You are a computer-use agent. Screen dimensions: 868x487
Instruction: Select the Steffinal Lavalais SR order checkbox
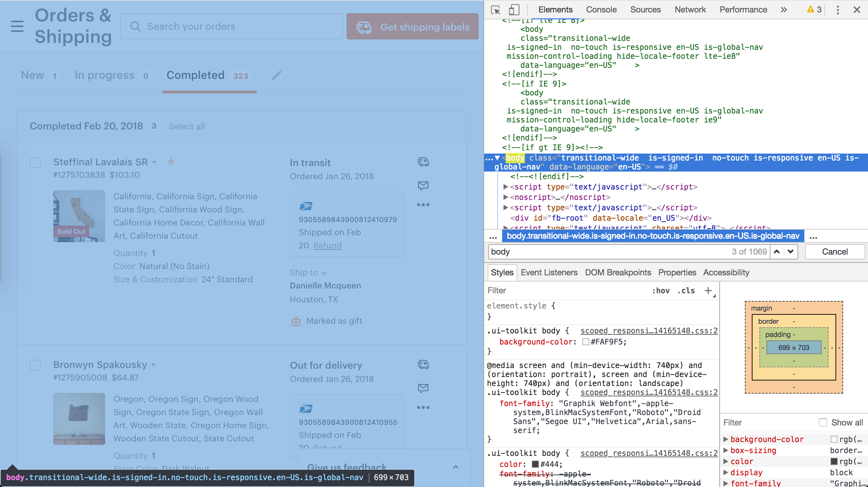click(x=35, y=163)
